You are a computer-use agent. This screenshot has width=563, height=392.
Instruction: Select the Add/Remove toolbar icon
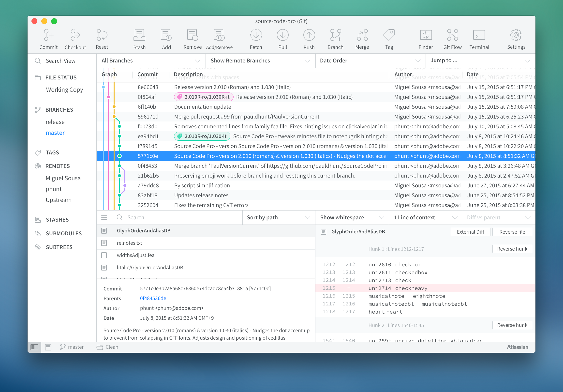(x=219, y=35)
